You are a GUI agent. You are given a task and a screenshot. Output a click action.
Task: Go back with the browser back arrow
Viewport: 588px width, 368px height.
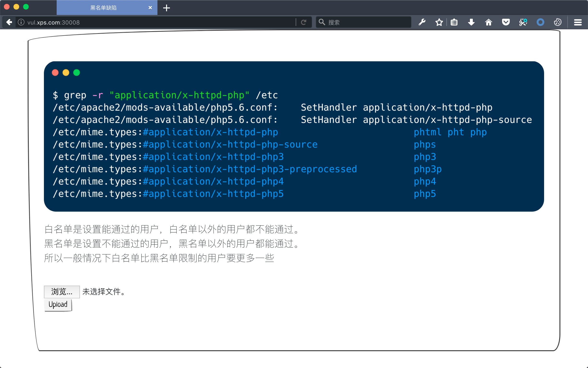coord(9,22)
